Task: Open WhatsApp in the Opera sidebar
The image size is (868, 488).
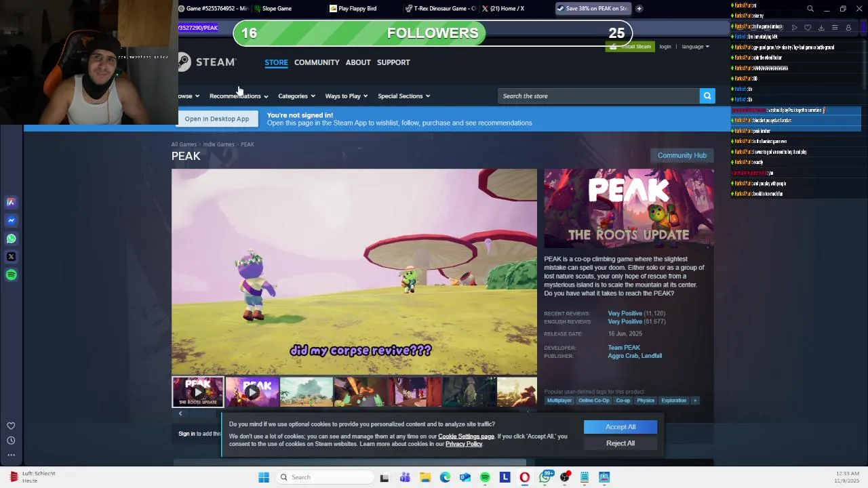Action: [x=11, y=239]
